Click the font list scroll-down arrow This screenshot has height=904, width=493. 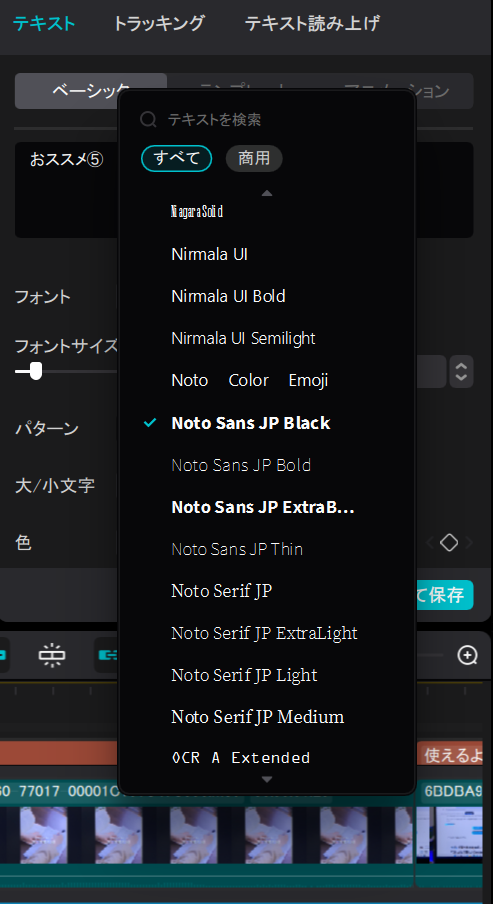[x=266, y=779]
